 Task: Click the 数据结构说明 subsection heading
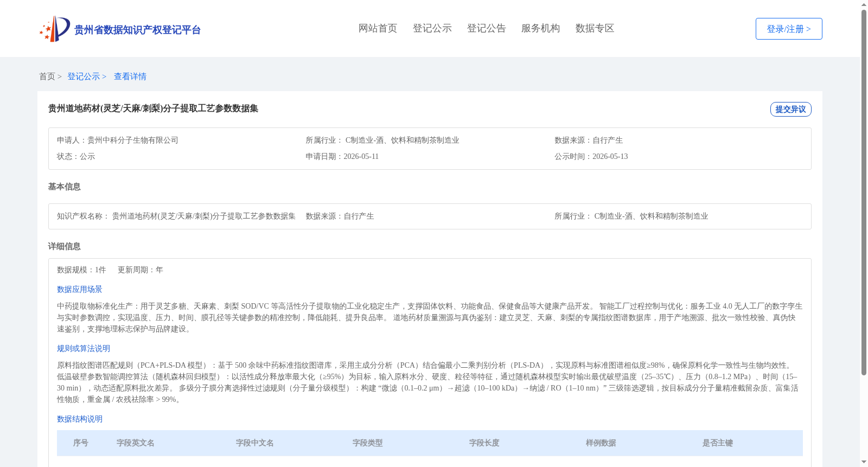click(80, 419)
